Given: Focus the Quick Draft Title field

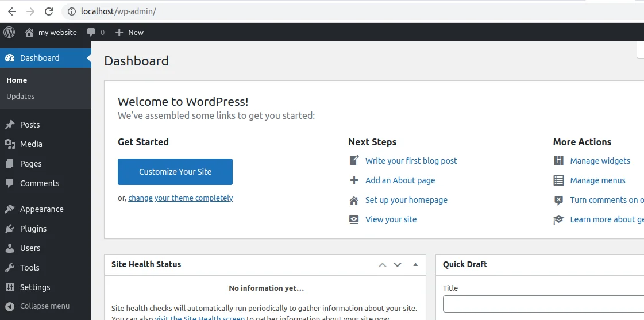Looking at the screenshot, I should point(543,304).
